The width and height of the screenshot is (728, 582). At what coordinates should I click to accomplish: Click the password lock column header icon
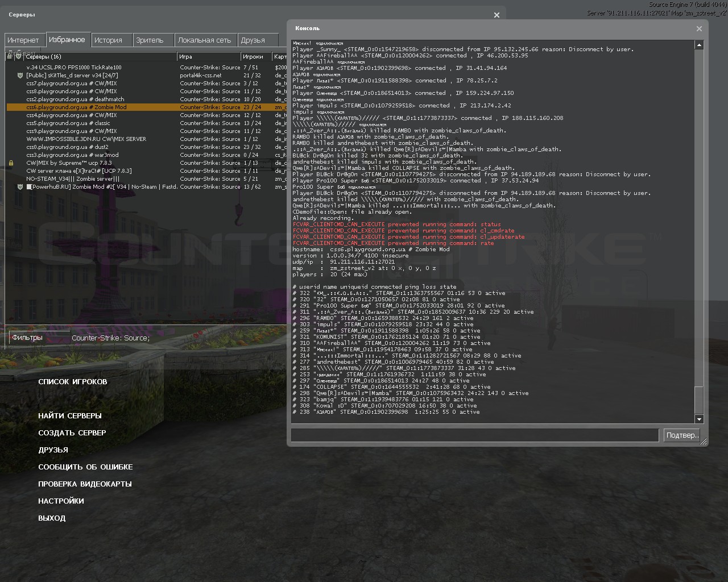click(10, 56)
